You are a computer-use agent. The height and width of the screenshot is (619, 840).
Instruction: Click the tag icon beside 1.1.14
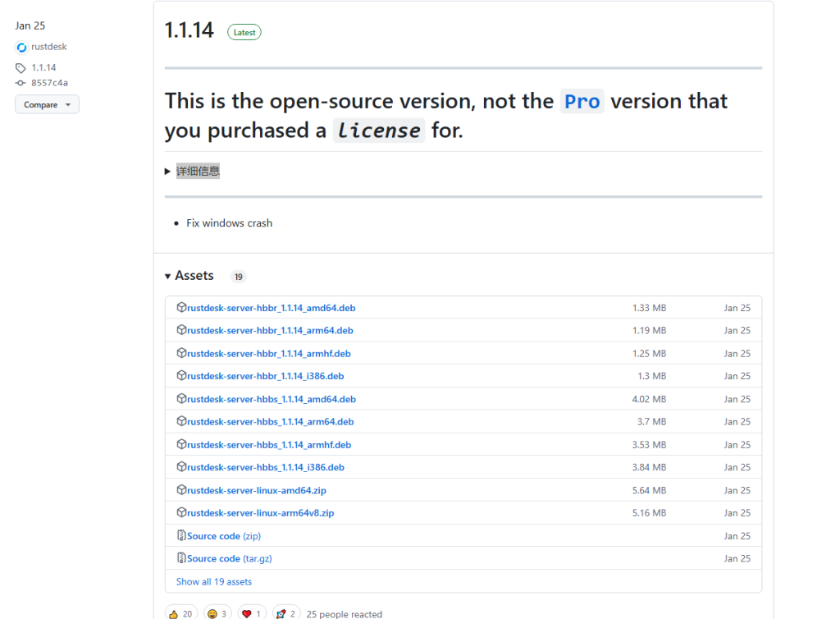21,68
